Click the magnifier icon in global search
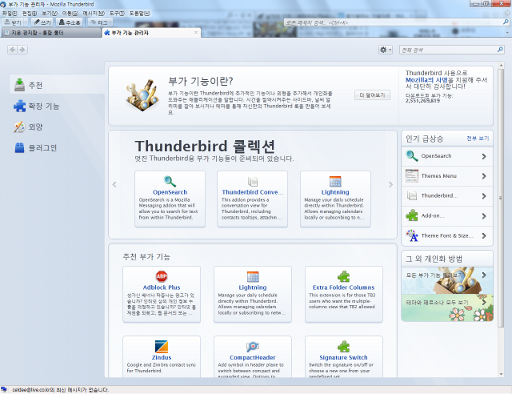 tap(505, 22)
